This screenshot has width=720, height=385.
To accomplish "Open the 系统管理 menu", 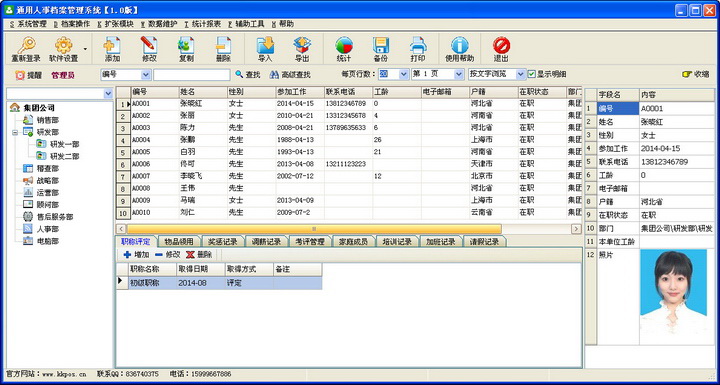I will (x=28, y=24).
